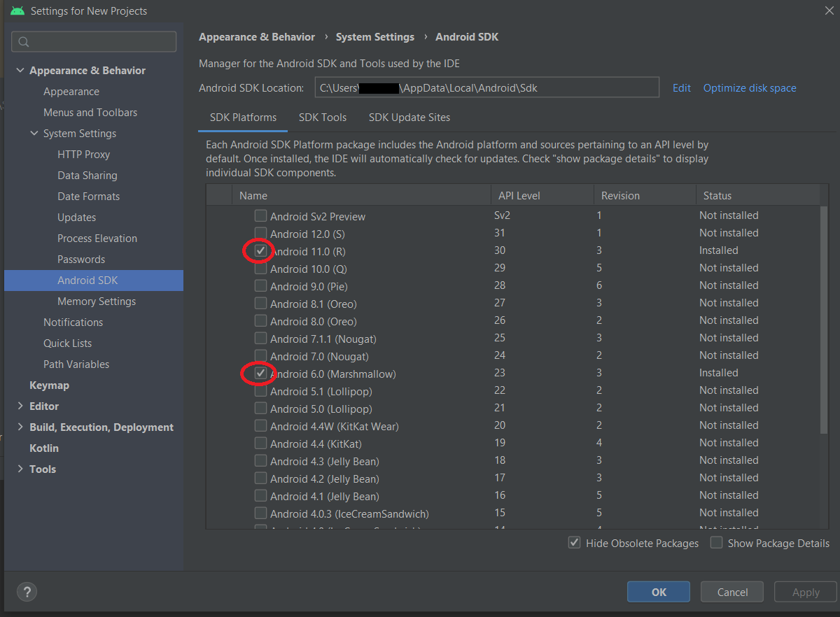840x617 pixels.
Task: Switch to the SDK Platforms tab
Action: [243, 118]
